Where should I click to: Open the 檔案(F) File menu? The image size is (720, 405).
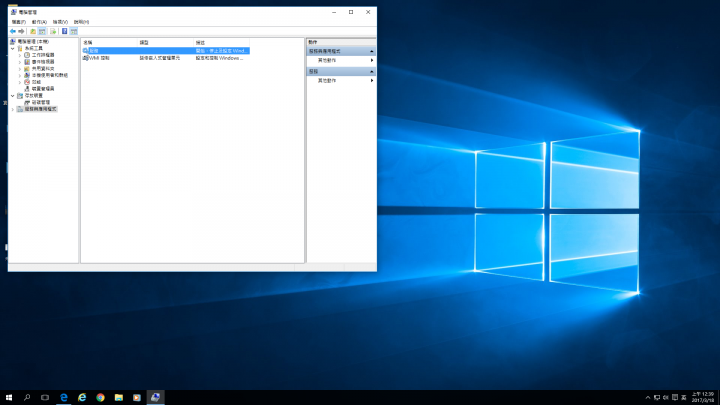click(18, 22)
